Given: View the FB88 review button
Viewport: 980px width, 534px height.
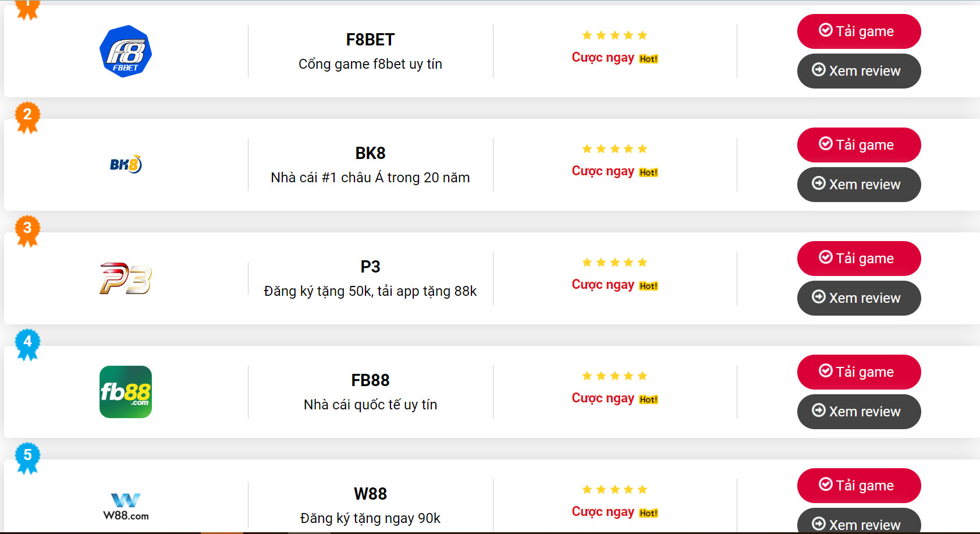Looking at the screenshot, I should (858, 412).
